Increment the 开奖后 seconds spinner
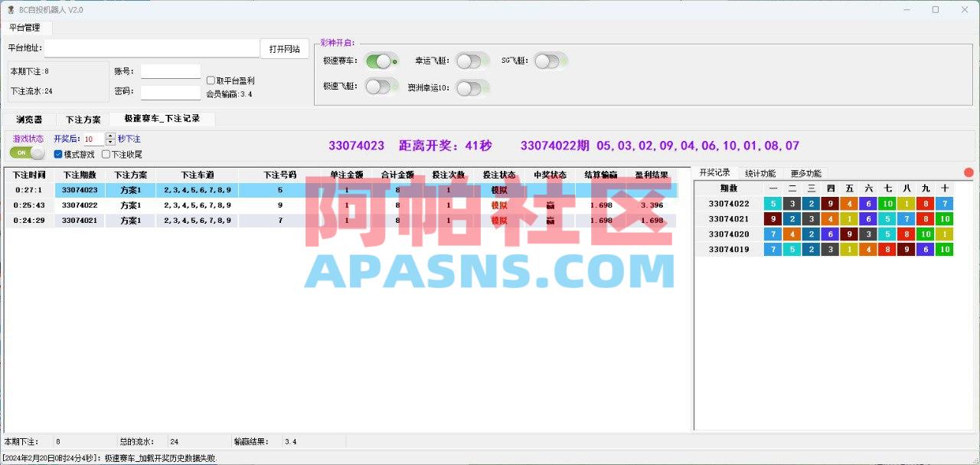 (x=109, y=137)
